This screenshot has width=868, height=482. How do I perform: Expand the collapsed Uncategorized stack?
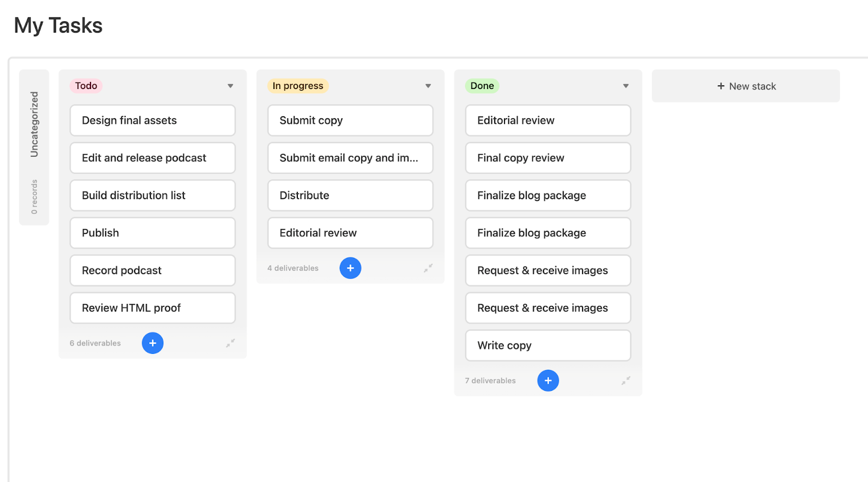tap(34, 147)
